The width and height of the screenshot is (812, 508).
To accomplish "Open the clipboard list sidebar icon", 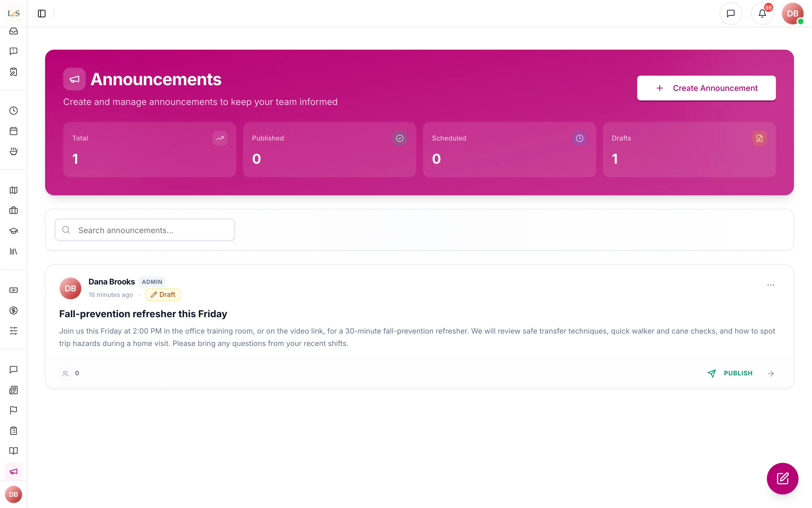I will [x=14, y=431].
